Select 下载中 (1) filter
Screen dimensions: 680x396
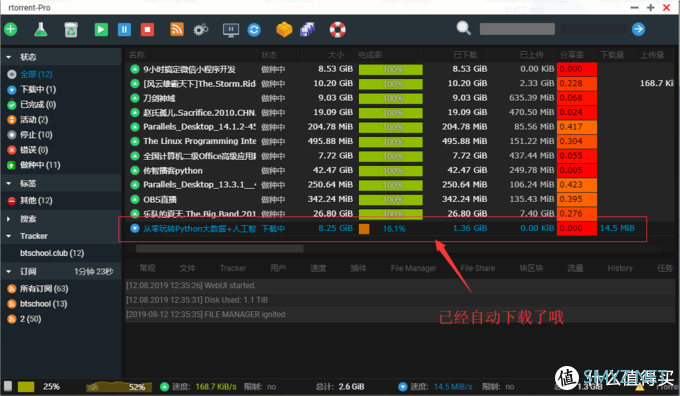coord(38,89)
